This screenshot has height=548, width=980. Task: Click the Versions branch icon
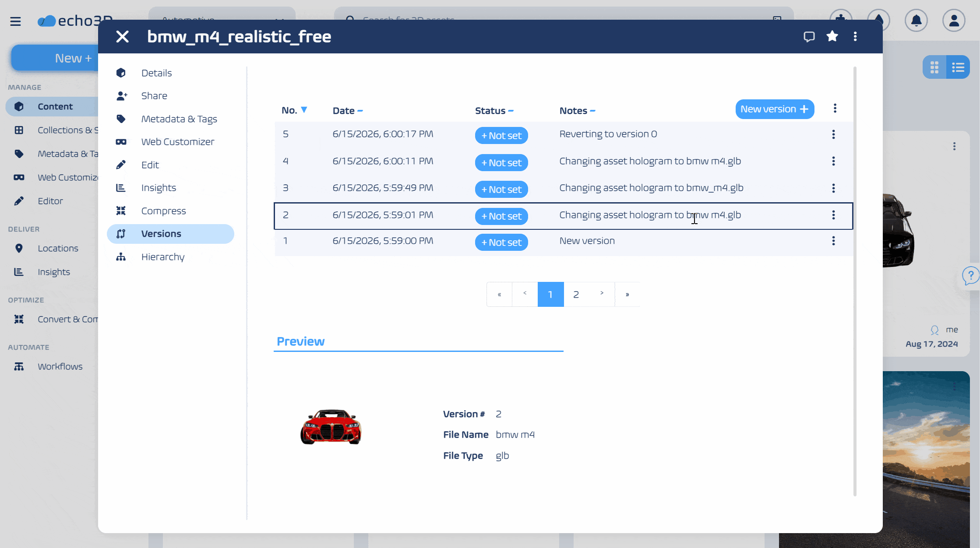click(x=121, y=234)
